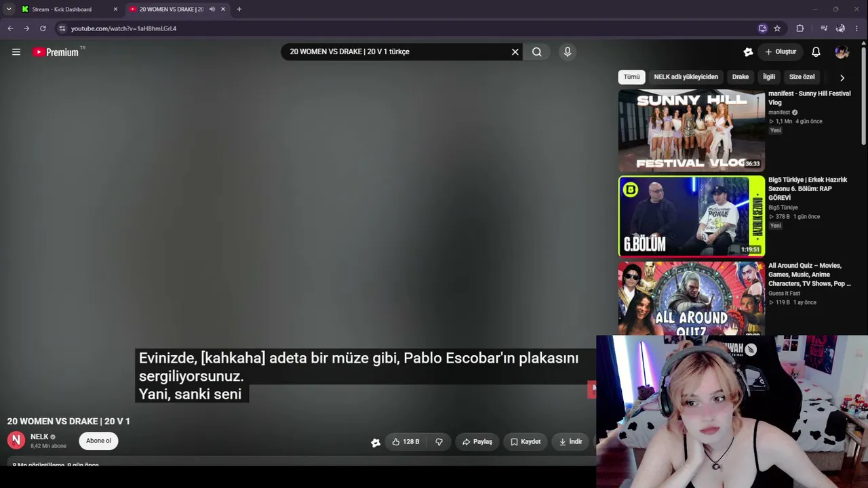Open the YouTube account avatar menu
Viewport: 868px width, 488px height.
(842, 52)
